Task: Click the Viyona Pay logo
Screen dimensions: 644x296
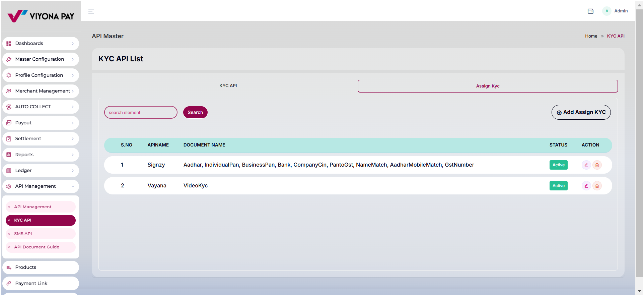Action: pyautogui.click(x=41, y=16)
